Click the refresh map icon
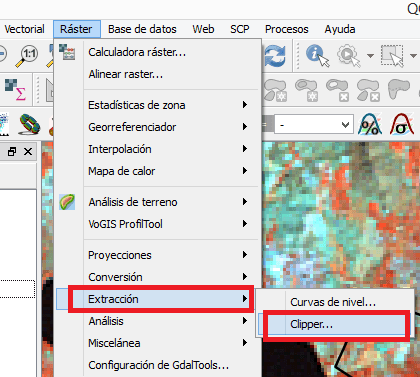This screenshot has height=377, width=420. click(275, 55)
